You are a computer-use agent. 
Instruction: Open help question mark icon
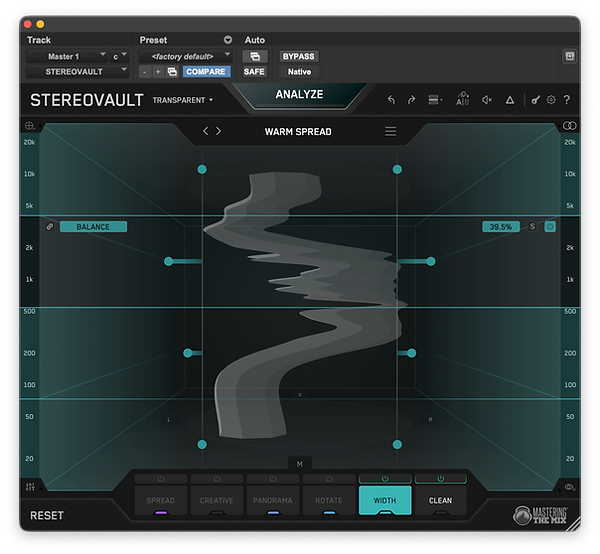567,100
